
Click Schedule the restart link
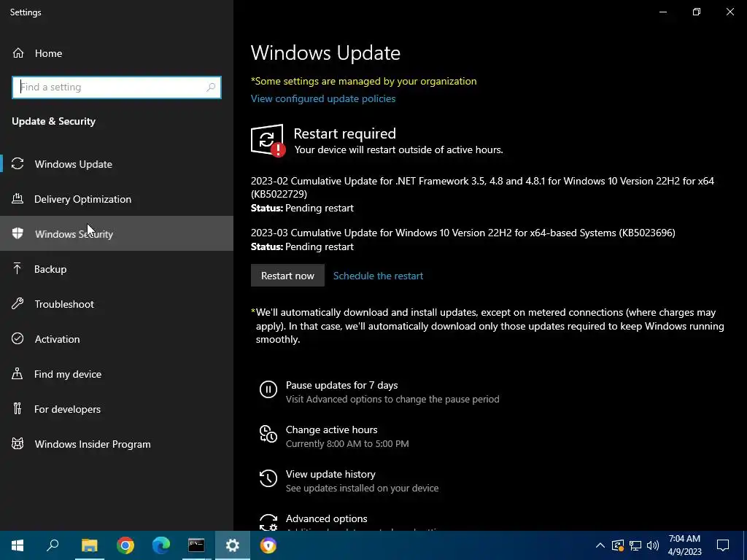coord(378,276)
